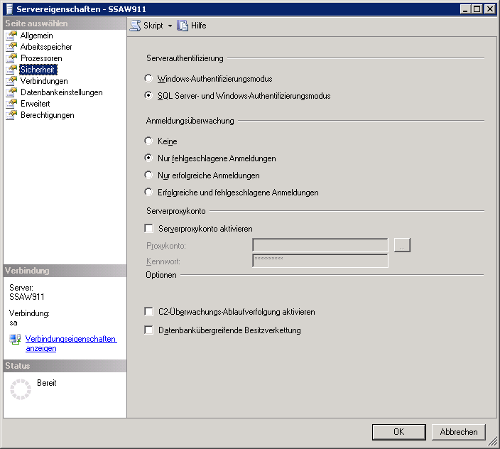Maximize the Servereigenschaften window
Viewport: 500px width, 449px height.
pos(477,9)
